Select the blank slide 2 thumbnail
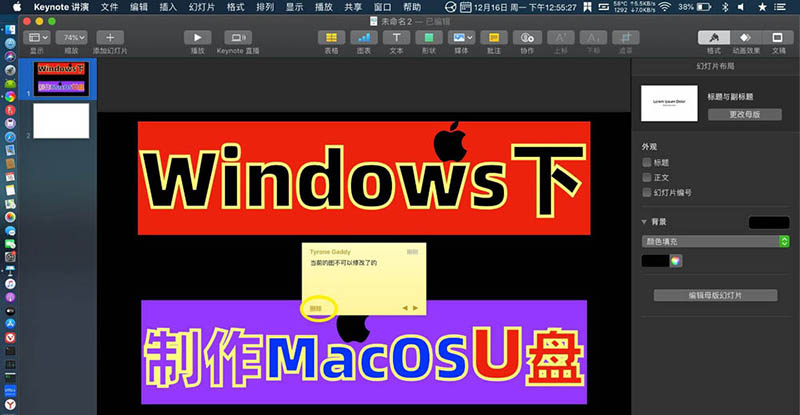Image resolution: width=800 pixels, height=415 pixels. (61, 121)
